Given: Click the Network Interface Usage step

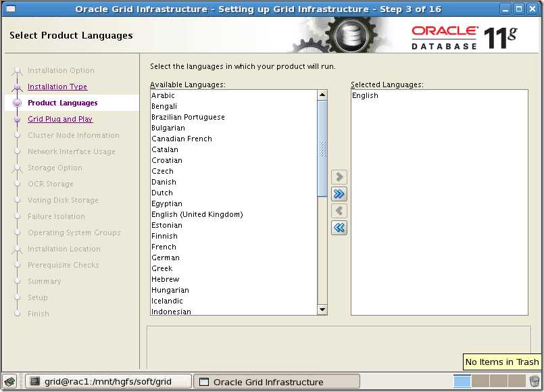Looking at the screenshot, I should (x=71, y=151).
